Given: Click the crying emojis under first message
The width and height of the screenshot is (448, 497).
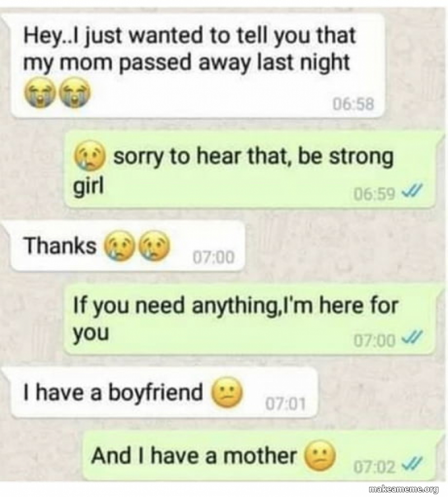Looking at the screenshot, I should tap(57, 92).
